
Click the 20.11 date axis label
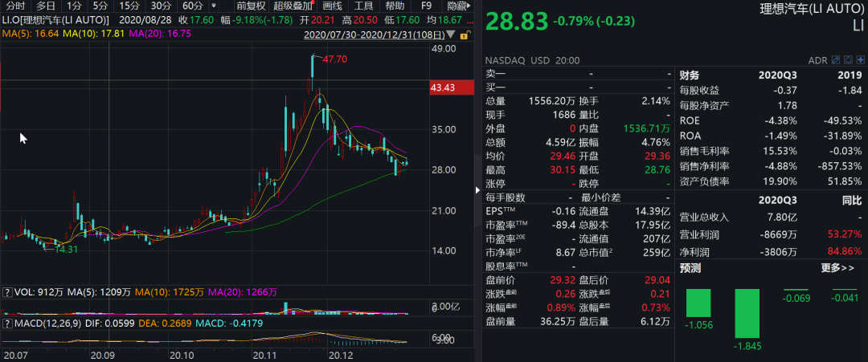(265, 354)
